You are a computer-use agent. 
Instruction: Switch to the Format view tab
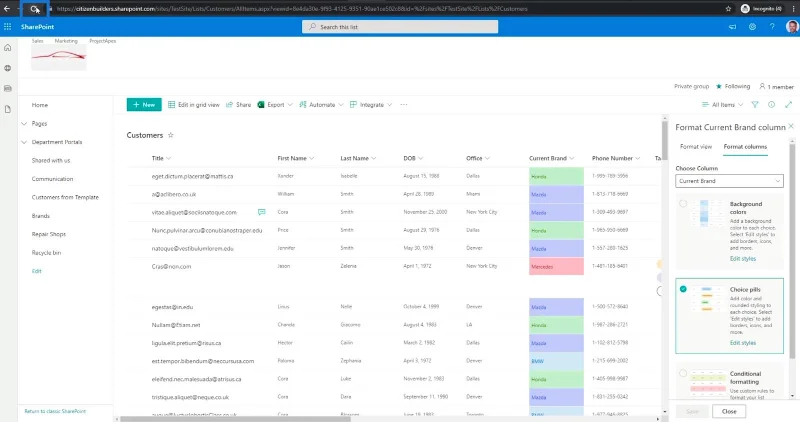(x=696, y=146)
